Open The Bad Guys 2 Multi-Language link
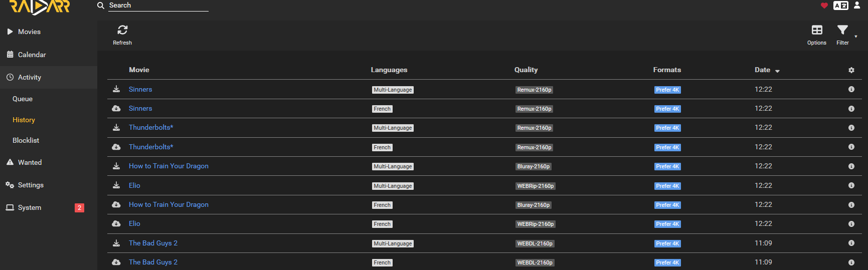 point(153,243)
